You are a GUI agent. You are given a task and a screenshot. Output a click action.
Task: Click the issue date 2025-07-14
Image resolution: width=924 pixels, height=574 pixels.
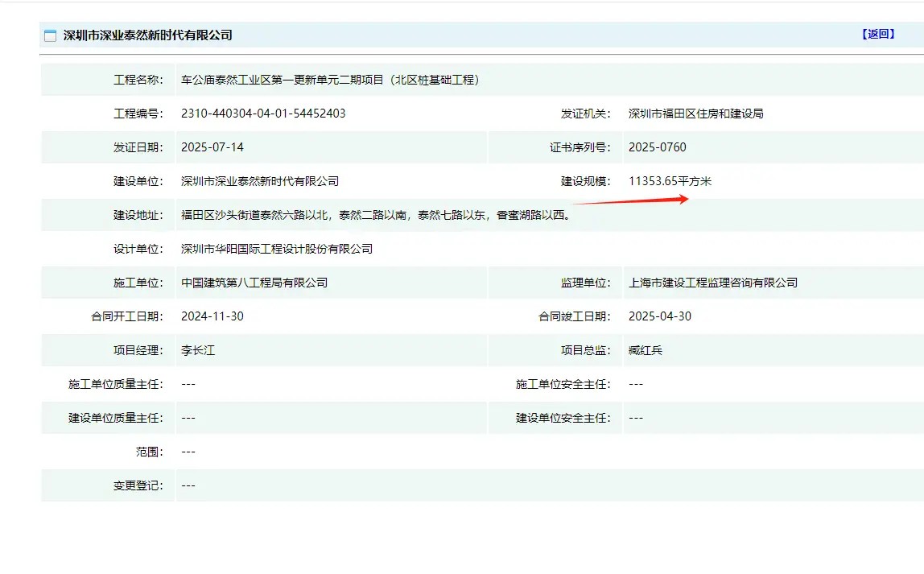212,147
